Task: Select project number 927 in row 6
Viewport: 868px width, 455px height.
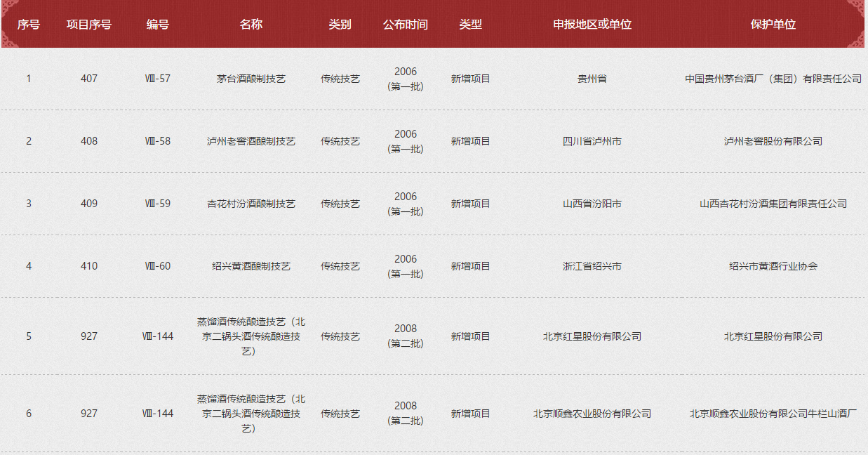Action: pos(89,414)
